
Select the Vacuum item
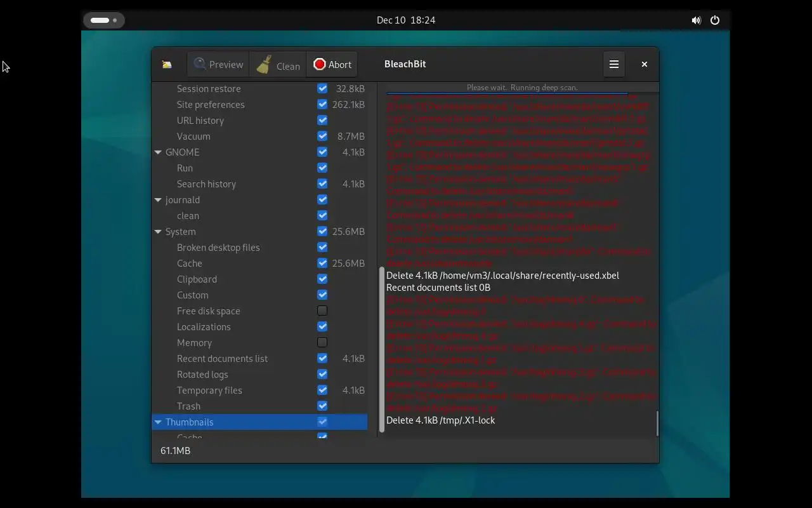[193, 136]
